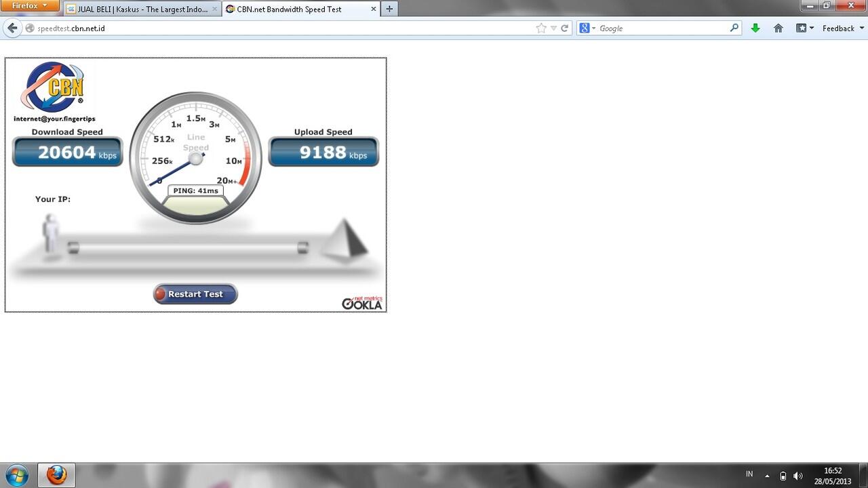The height and width of the screenshot is (488, 868).
Task: Show hidden system tray icons arrow
Action: pos(767,476)
